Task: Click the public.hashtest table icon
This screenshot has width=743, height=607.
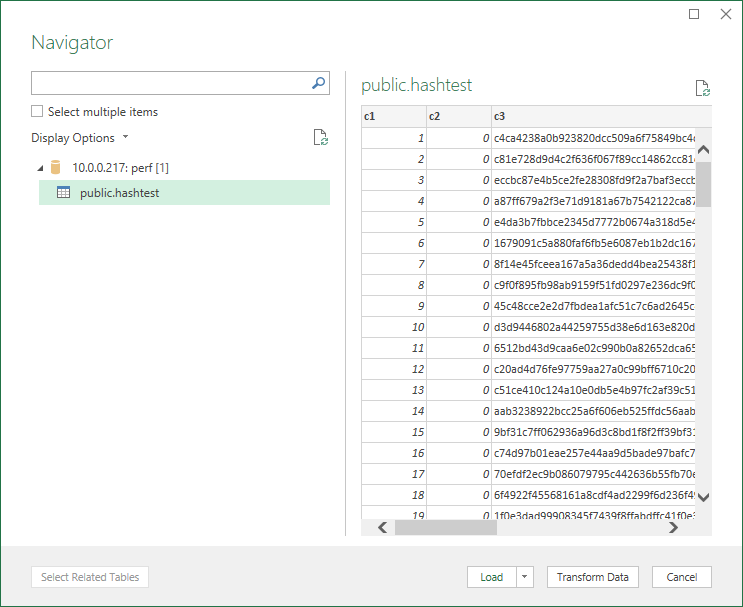Action: pyautogui.click(x=63, y=193)
